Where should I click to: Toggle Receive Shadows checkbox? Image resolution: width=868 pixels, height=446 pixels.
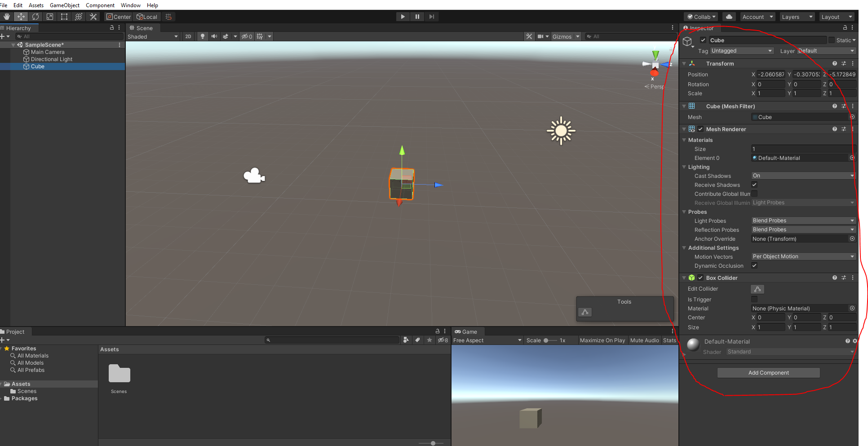coord(754,185)
